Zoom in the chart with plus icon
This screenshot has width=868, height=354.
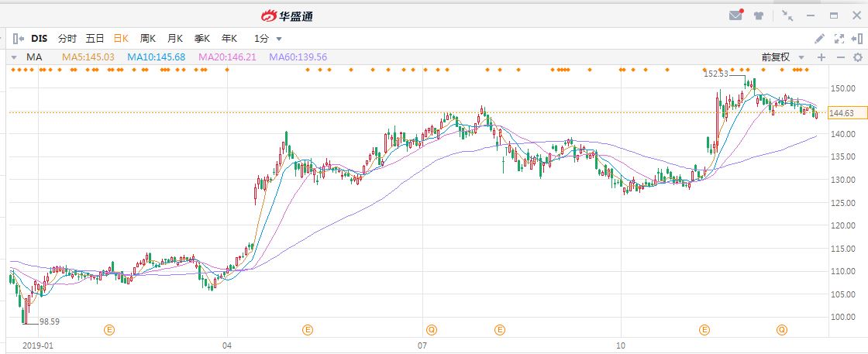821,57
